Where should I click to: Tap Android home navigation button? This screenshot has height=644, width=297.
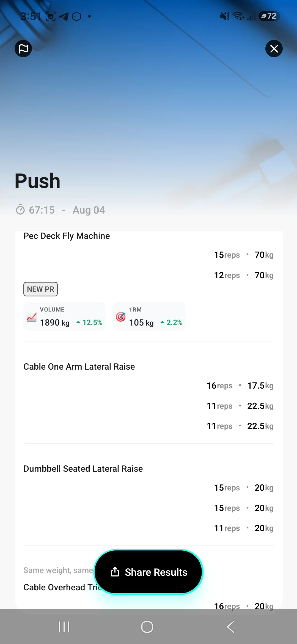coord(147,627)
